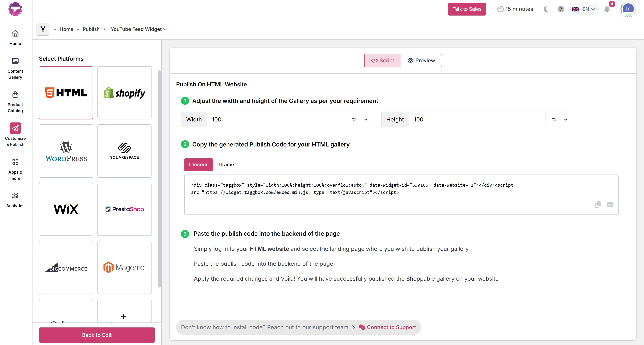Open the user profile avatar K
This screenshot has height=345, width=644.
628,9
